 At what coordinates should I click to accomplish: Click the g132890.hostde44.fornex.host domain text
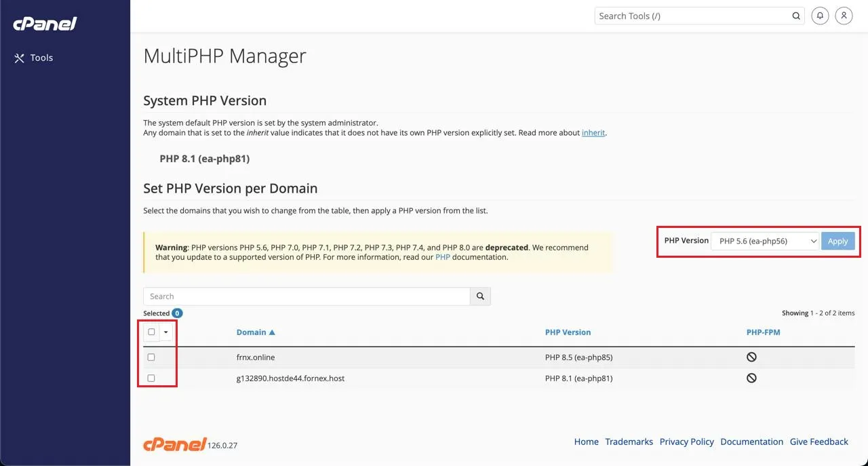(290, 378)
